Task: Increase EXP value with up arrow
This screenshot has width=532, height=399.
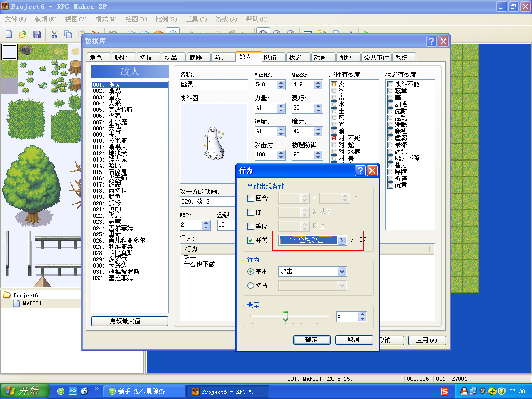Action: [206, 223]
